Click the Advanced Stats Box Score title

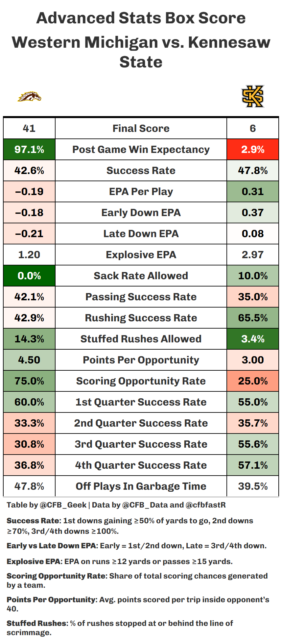pyautogui.click(x=141, y=18)
